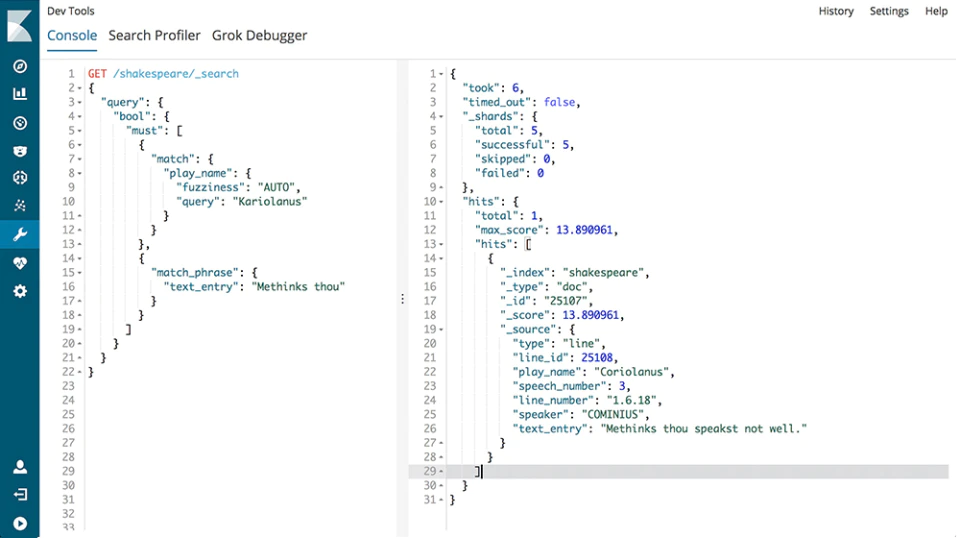Open Timelion mask icon in sidebar

click(20, 151)
